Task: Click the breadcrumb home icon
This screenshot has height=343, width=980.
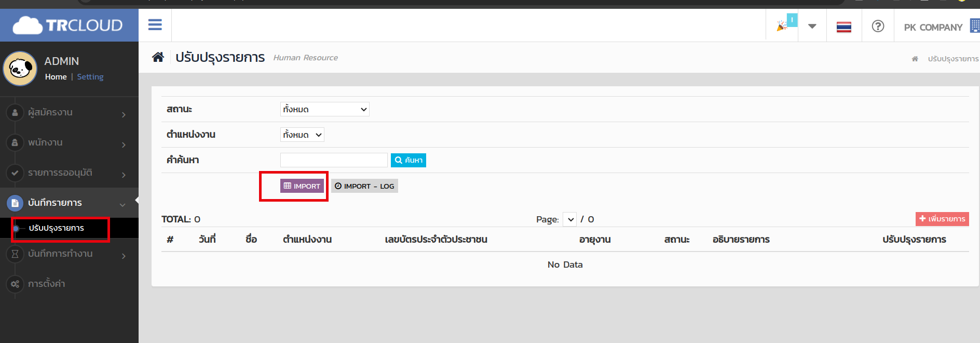Action: (x=915, y=59)
